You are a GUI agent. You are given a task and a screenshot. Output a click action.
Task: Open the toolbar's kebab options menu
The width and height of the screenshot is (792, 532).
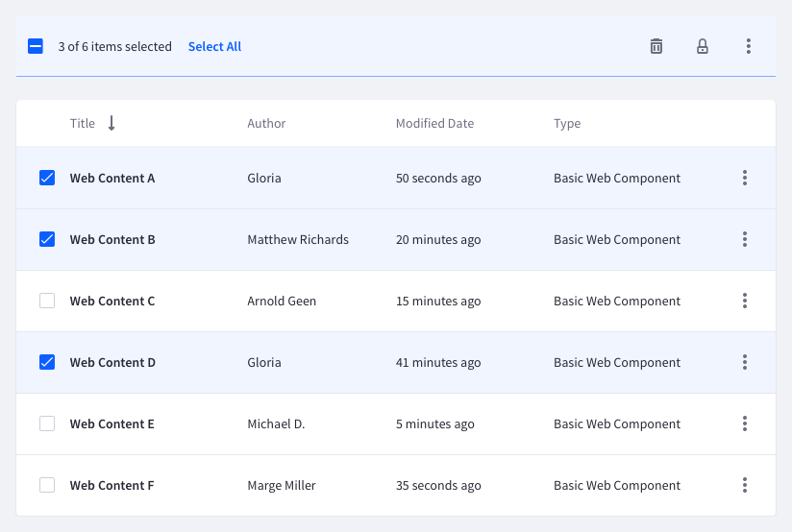coord(749,46)
